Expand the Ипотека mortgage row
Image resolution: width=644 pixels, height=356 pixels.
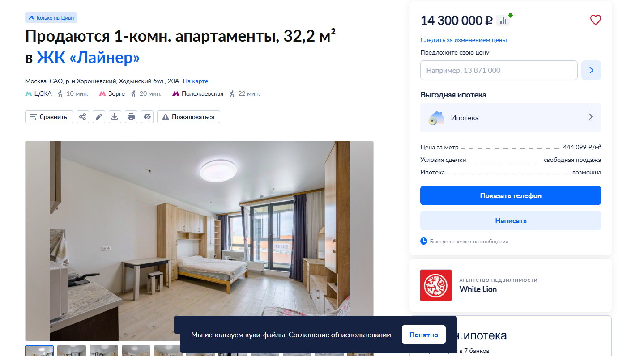[x=511, y=118]
